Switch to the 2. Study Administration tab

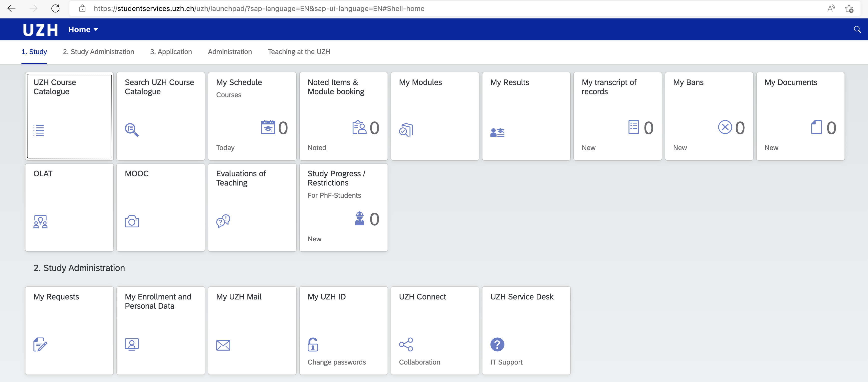(x=98, y=52)
